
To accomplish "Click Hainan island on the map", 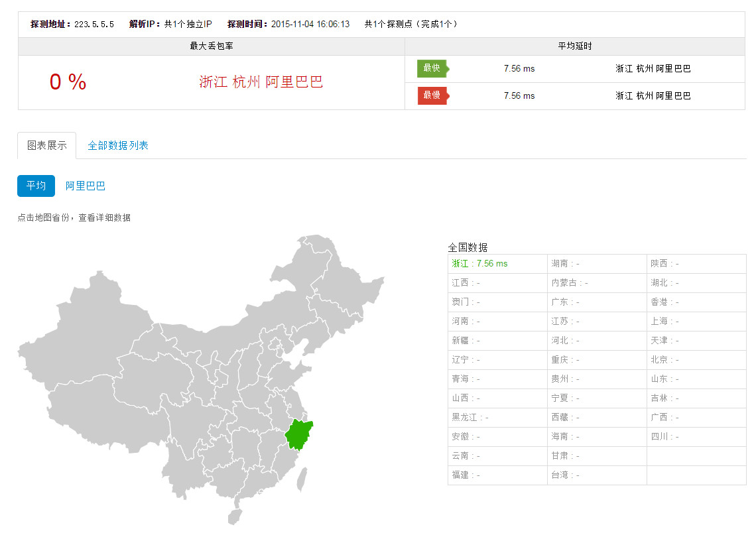I will tap(233, 516).
